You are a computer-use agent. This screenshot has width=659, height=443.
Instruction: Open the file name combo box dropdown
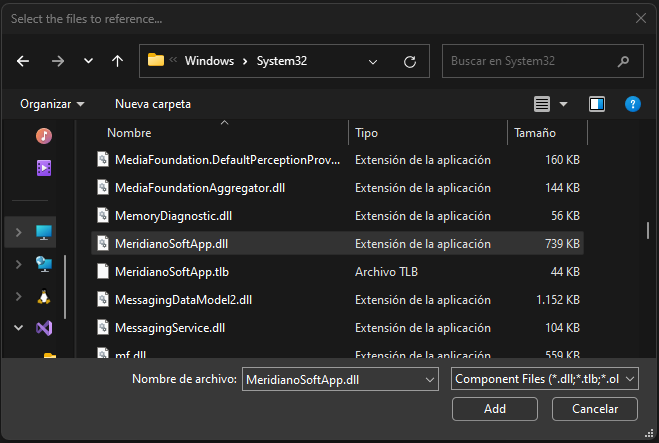pyautogui.click(x=430, y=380)
